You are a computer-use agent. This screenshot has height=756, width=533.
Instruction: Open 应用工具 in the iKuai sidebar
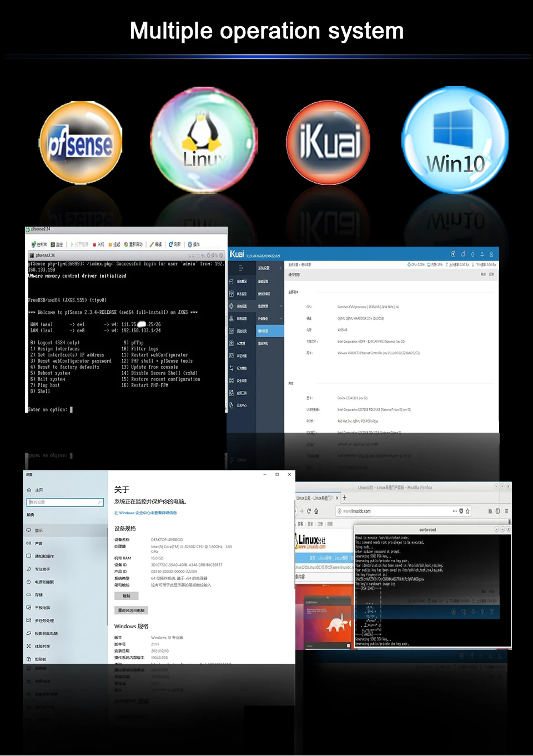pos(242,393)
